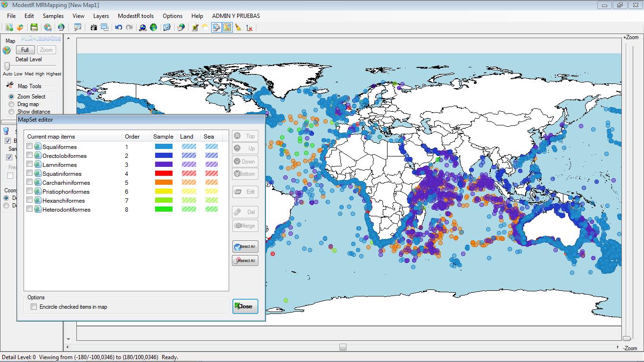
Task: Click the magnifier search icon in the toolbar
Action: coord(78,28)
